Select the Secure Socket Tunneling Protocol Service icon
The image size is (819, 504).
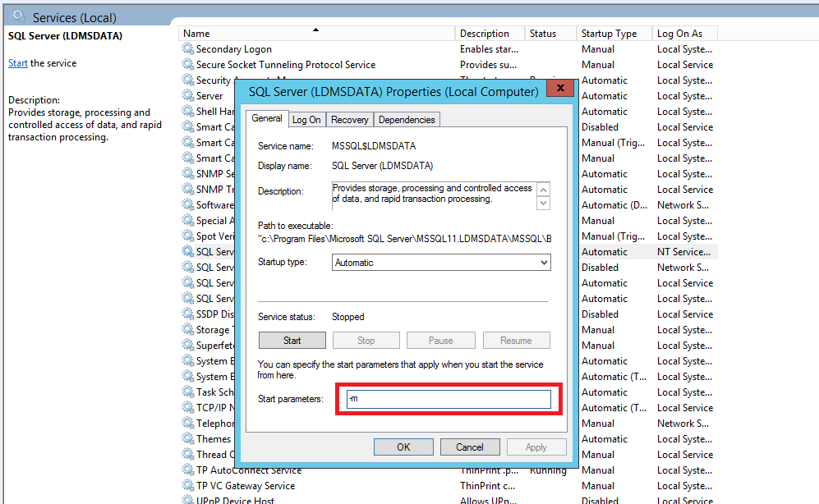coord(188,65)
